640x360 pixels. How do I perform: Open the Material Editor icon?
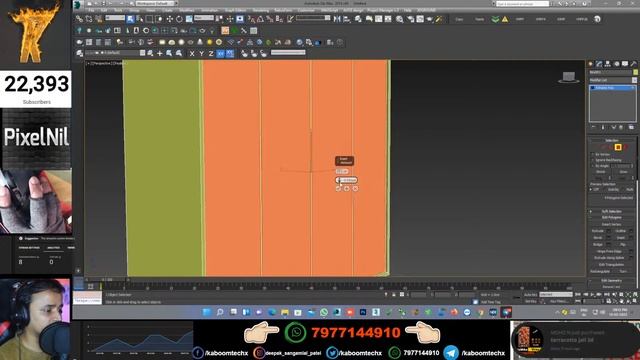(x=400, y=19)
